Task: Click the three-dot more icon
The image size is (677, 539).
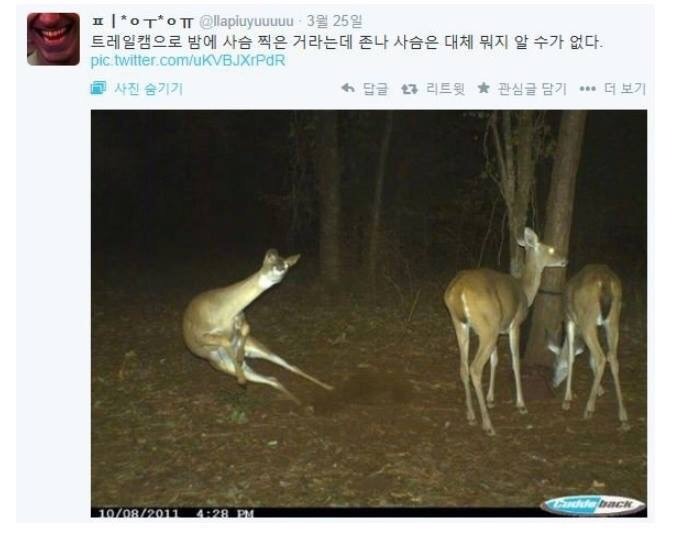Action: point(587,89)
